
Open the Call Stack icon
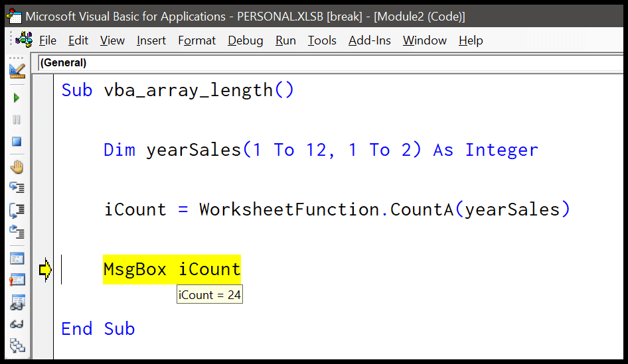17,345
